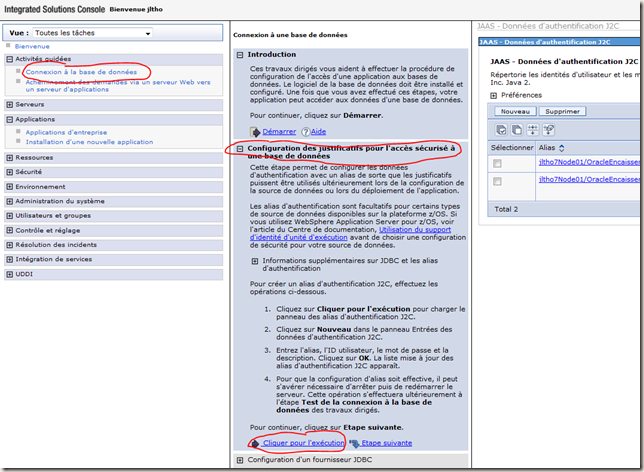
Task: Open the Vue dropdown Toutes les tâches
Action: [x=92, y=33]
